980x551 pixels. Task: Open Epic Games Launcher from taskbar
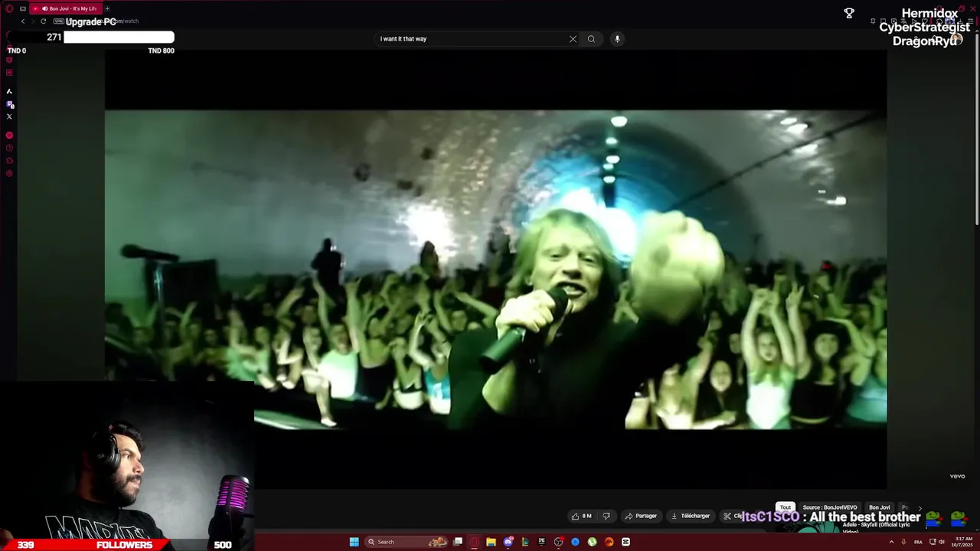click(541, 542)
